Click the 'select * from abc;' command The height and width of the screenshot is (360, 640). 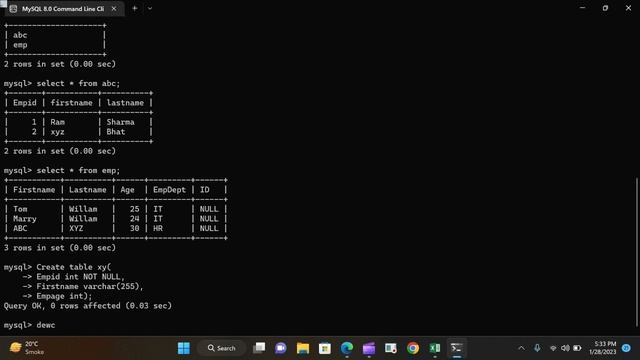point(78,83)
